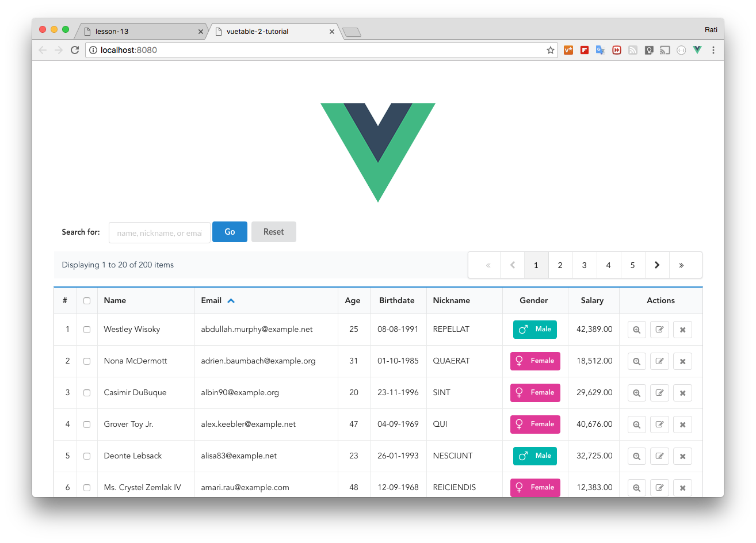The image size is (756, 543).
Task: Click the Google Translate extension icon
Action: [x=600, y=50]
